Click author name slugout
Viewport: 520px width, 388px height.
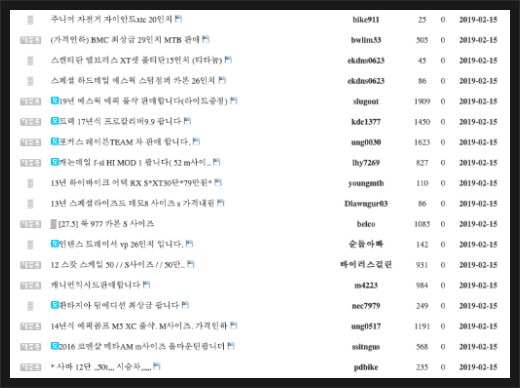click(366, 101)
